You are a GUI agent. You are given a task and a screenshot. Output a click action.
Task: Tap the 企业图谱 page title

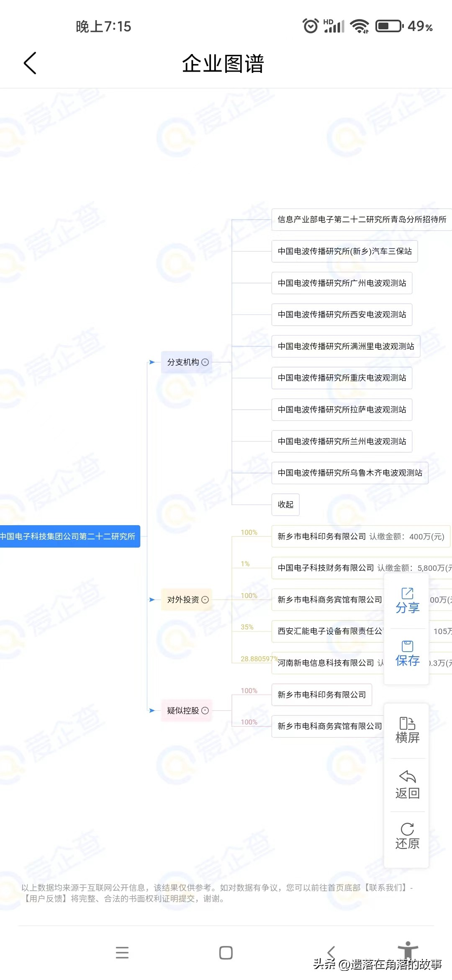[x=223, y=64]
